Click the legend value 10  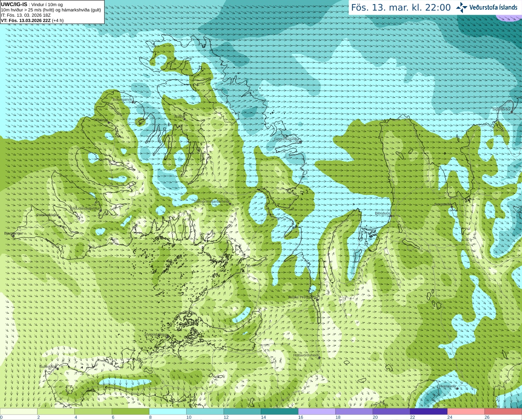[x=189, y=417]
